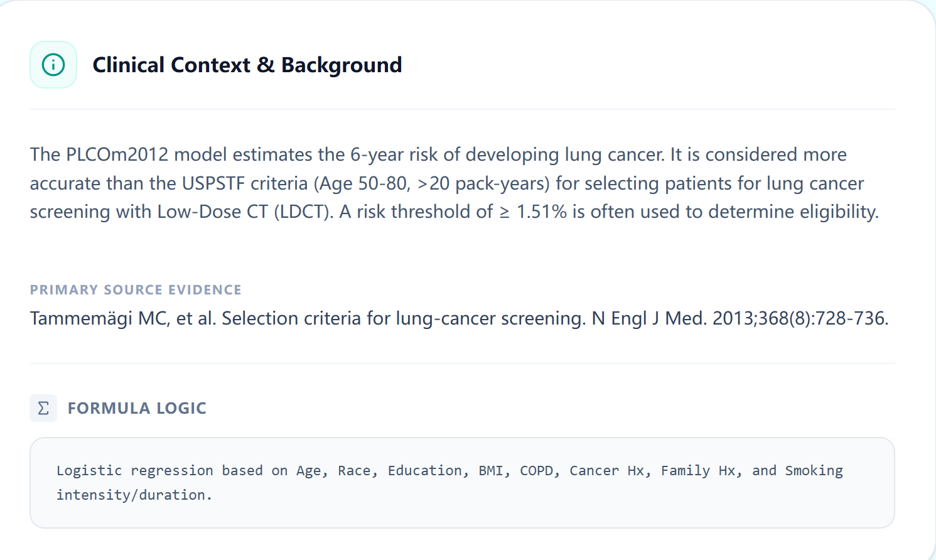936x560 pixels.
Task: Click the sigma formula icon
Action: (x=43, y=408)
